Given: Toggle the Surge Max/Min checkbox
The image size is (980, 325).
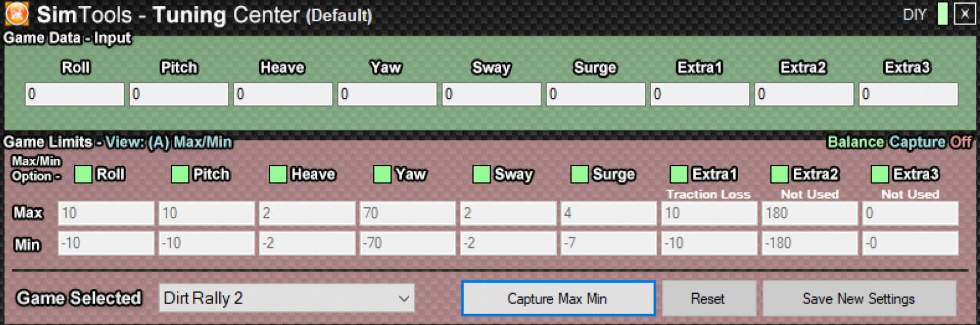Looking at the screenshot, I should click(579, 174).
